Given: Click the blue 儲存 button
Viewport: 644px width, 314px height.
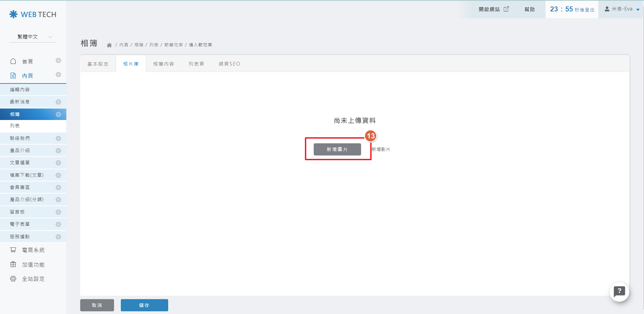Looking at the screenshot, I should [x=144, y=305].
